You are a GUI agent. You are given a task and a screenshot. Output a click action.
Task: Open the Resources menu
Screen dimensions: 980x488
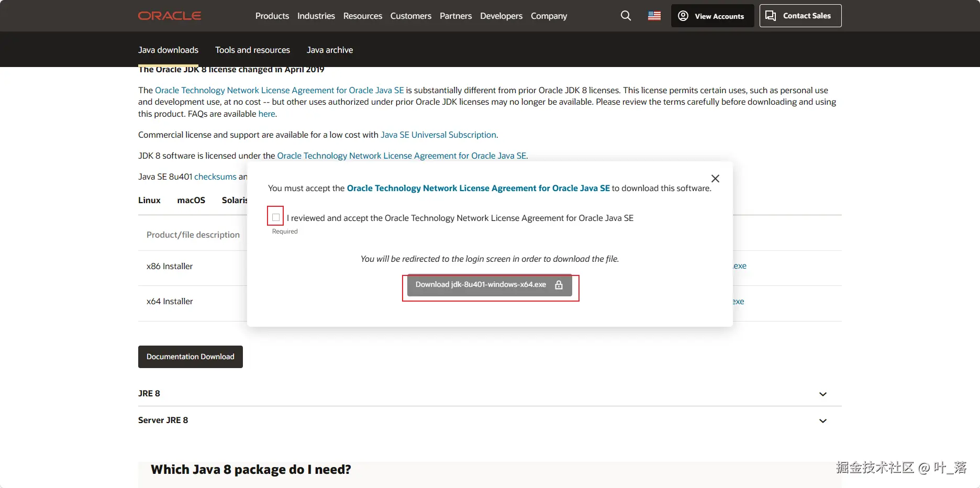[x=363, y=16]
